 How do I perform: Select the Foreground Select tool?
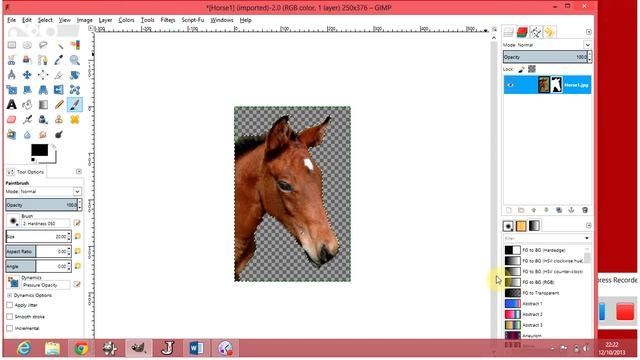(x=27, y=60)
